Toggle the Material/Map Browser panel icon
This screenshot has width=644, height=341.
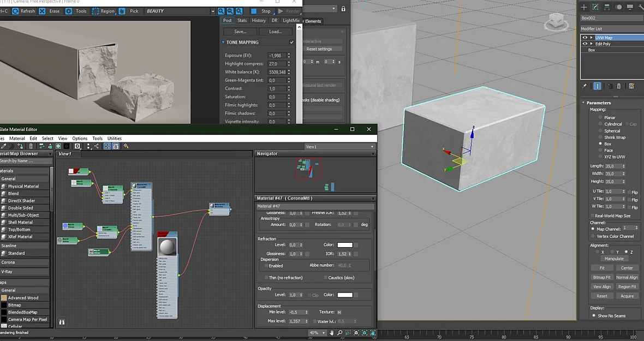point(107,146)
